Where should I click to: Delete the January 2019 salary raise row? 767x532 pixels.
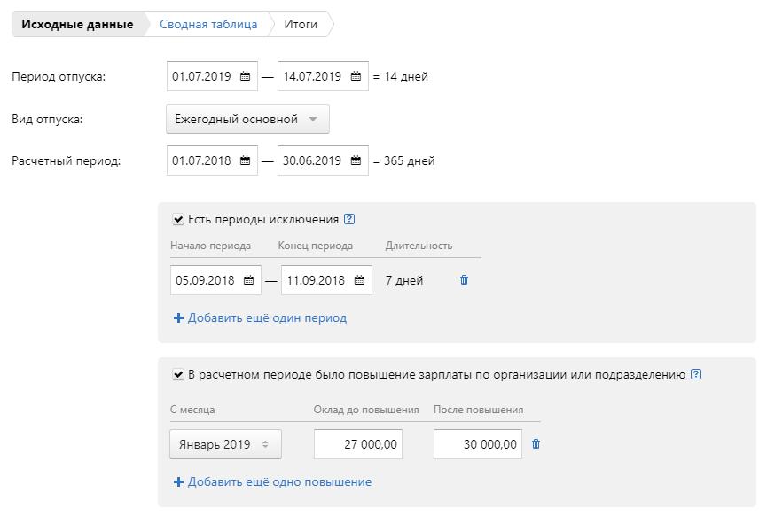click(536, 444)
